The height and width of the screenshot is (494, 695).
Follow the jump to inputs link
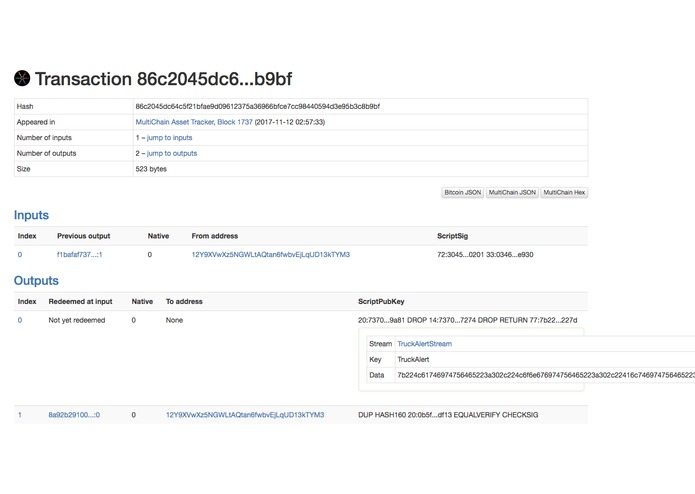pos(169,138)
